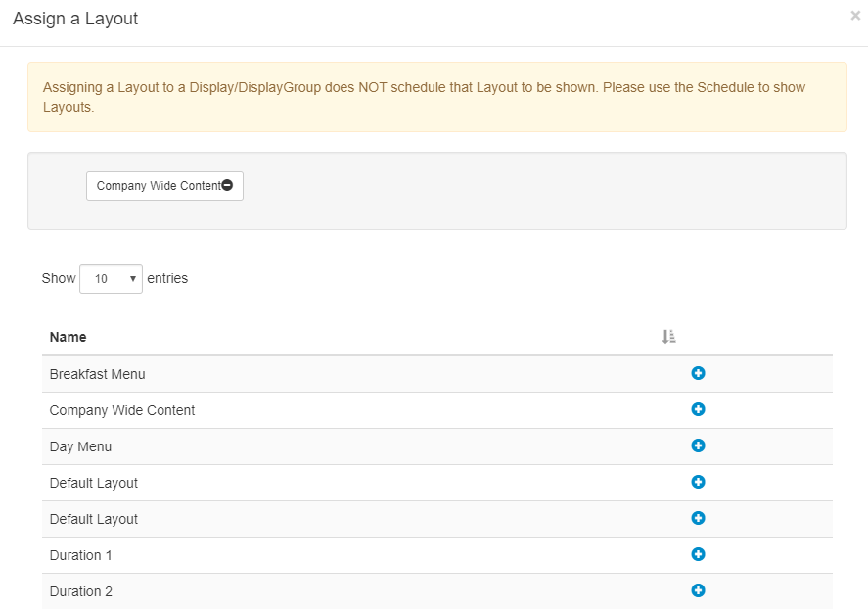Open the Show entries count dropdown

pos(111,279)
